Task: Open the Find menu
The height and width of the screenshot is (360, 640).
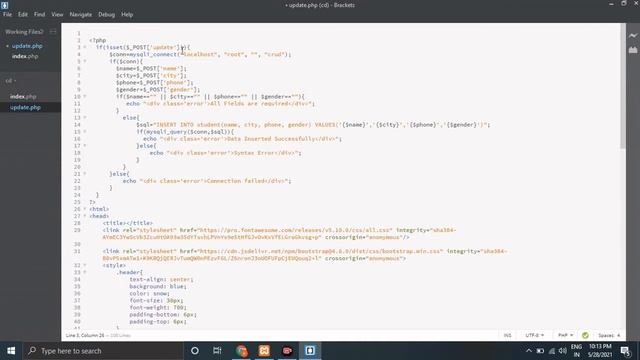Action: point(40,14)
